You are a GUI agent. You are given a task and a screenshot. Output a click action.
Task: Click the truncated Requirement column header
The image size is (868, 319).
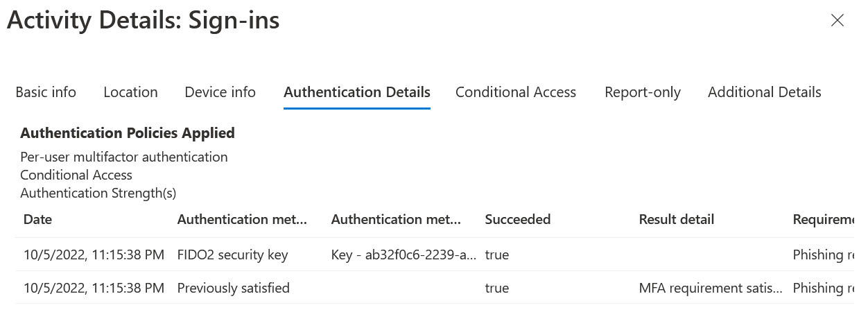[823, 219]
